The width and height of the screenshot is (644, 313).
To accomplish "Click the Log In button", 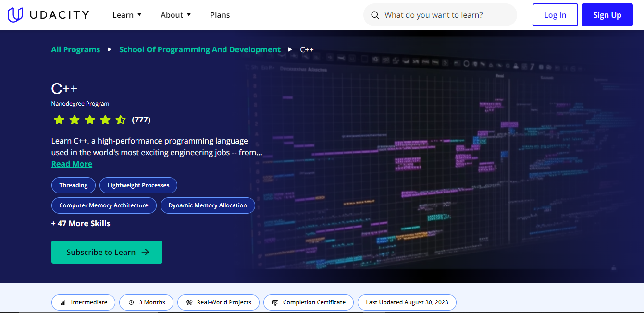I will tap(555, 15).
